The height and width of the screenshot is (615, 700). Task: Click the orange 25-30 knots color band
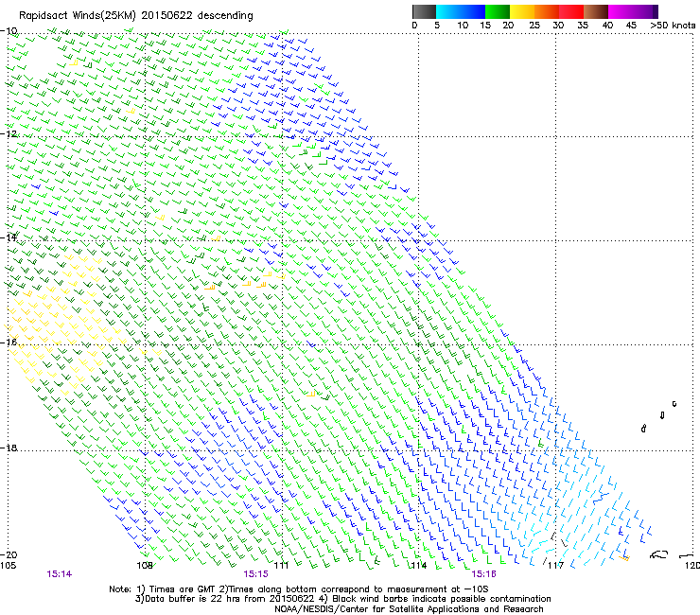547,11
